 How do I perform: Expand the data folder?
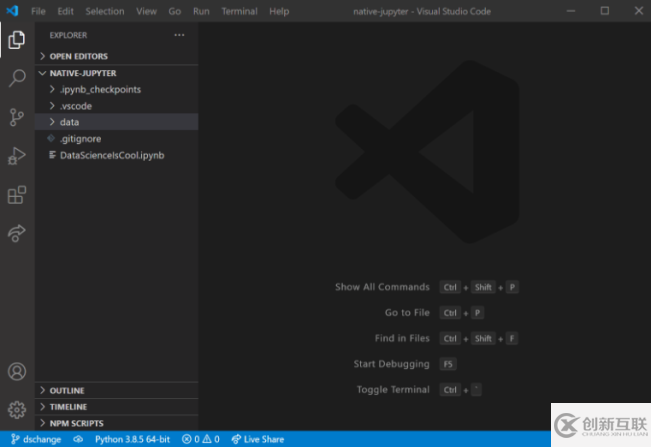point(69,122)
